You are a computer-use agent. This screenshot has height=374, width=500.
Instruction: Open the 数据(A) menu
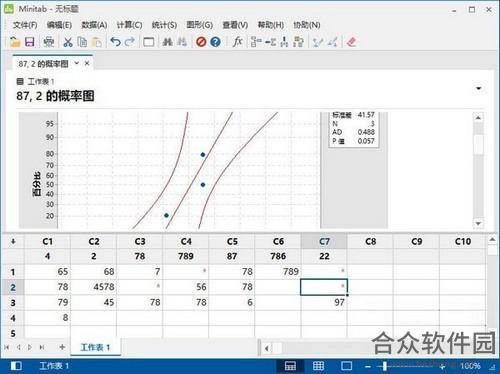tap(94, 25)
